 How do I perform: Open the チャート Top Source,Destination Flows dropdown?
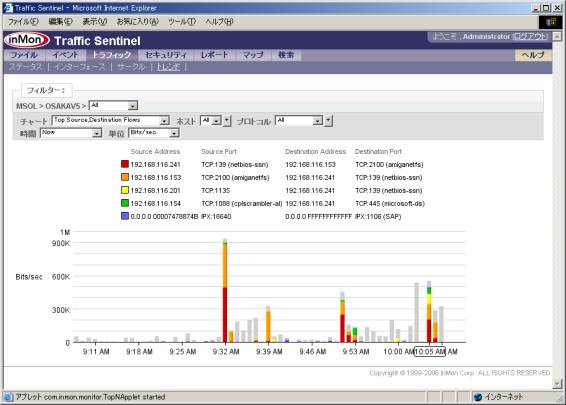point(110,120)
